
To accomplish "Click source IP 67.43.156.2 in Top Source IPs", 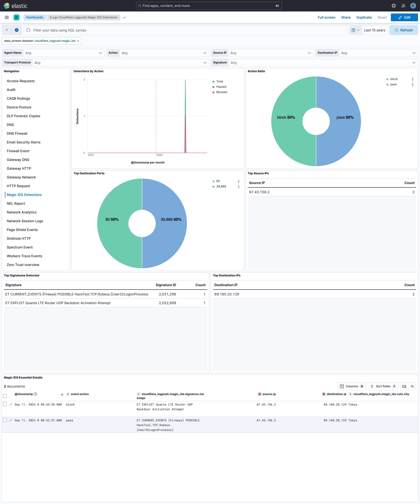I will click(x=259, y=192).
